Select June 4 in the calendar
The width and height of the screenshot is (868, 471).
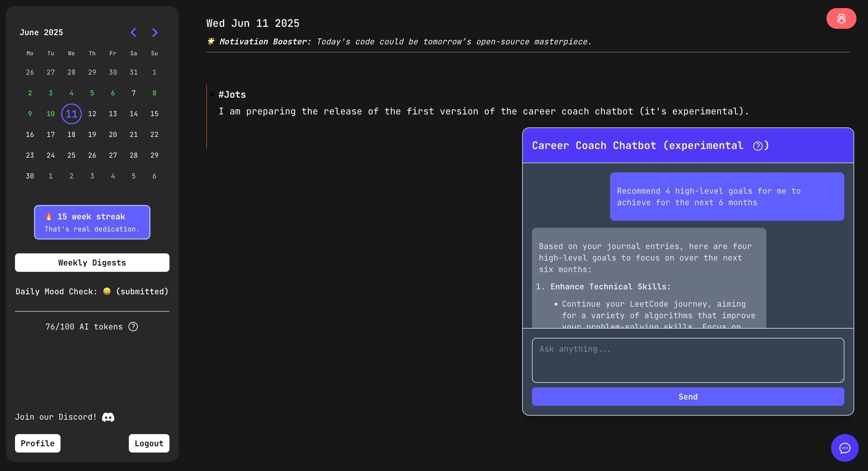[x=71, y=93]
